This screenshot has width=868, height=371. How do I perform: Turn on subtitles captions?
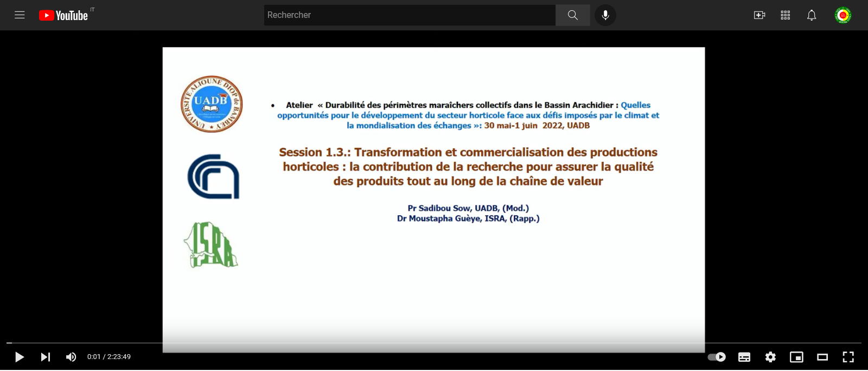[x=744, y=357]
